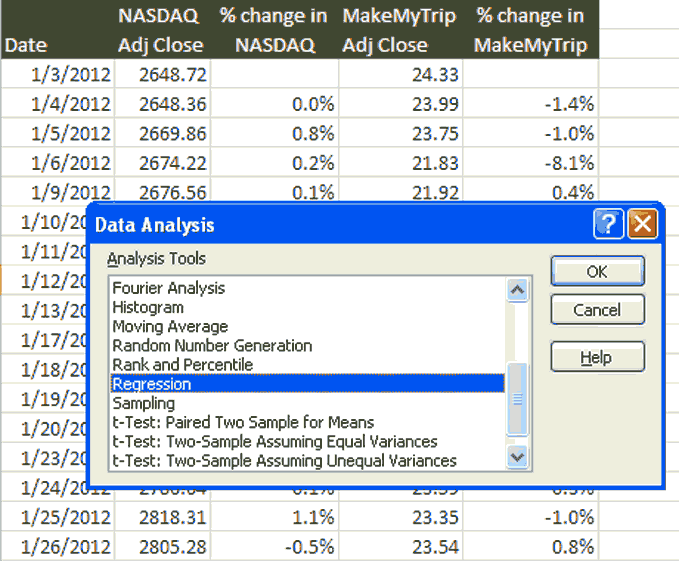Select cell with value 23.75

400,133
